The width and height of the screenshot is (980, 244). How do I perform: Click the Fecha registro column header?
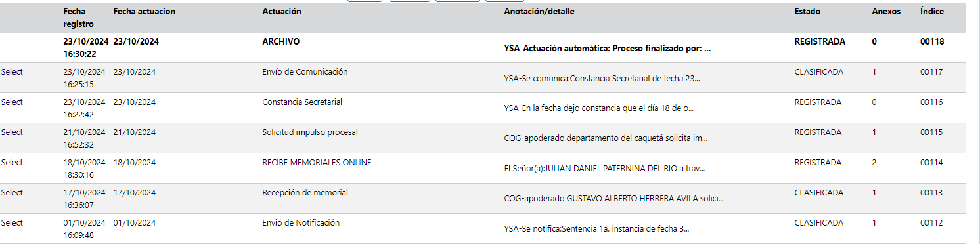[x=78, y=18]
